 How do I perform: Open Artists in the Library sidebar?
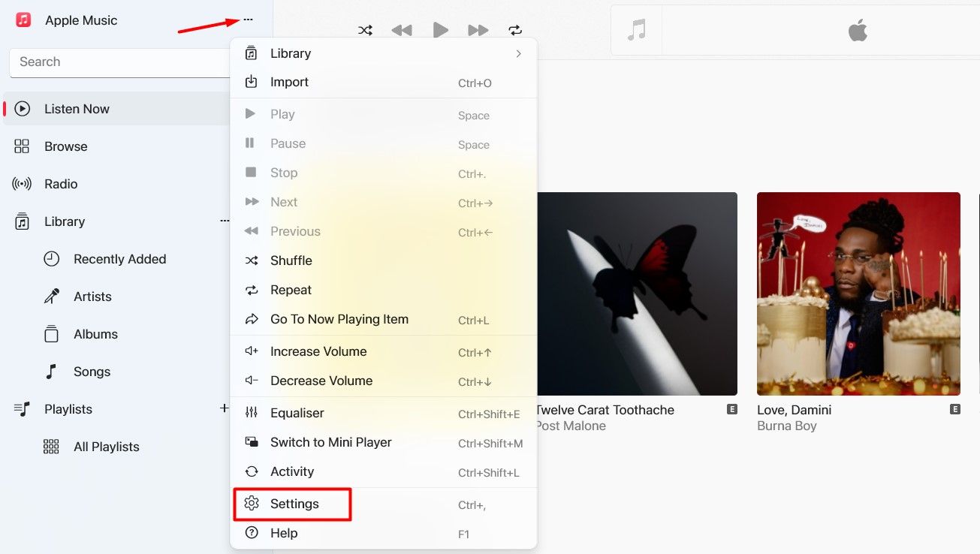[92, 296]
